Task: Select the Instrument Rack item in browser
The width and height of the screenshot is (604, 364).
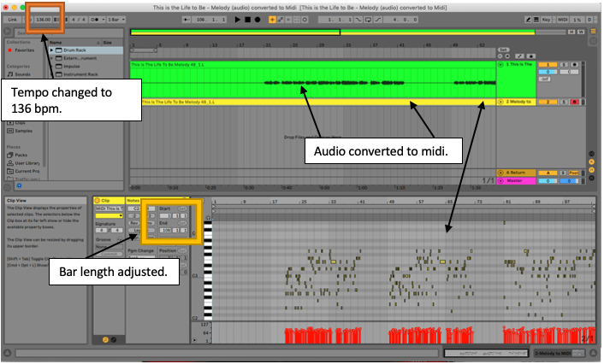Action: point(80,74)
